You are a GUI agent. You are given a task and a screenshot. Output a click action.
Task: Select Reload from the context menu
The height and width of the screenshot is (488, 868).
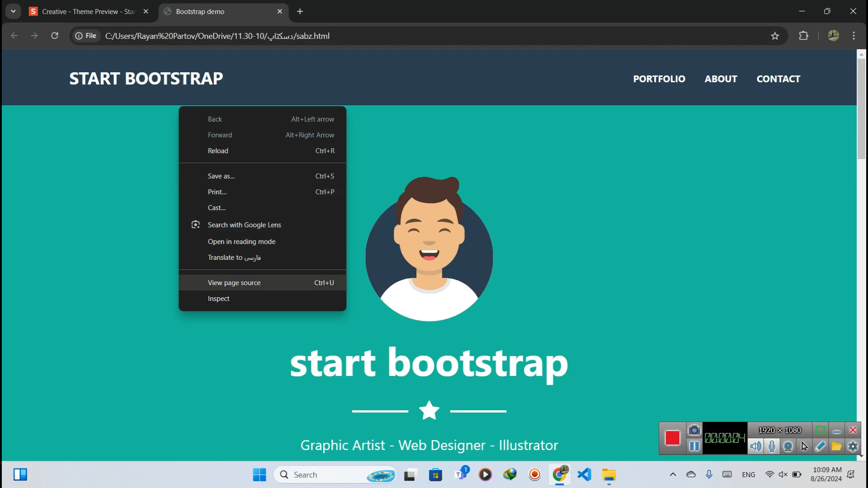(x=262, y=151)
